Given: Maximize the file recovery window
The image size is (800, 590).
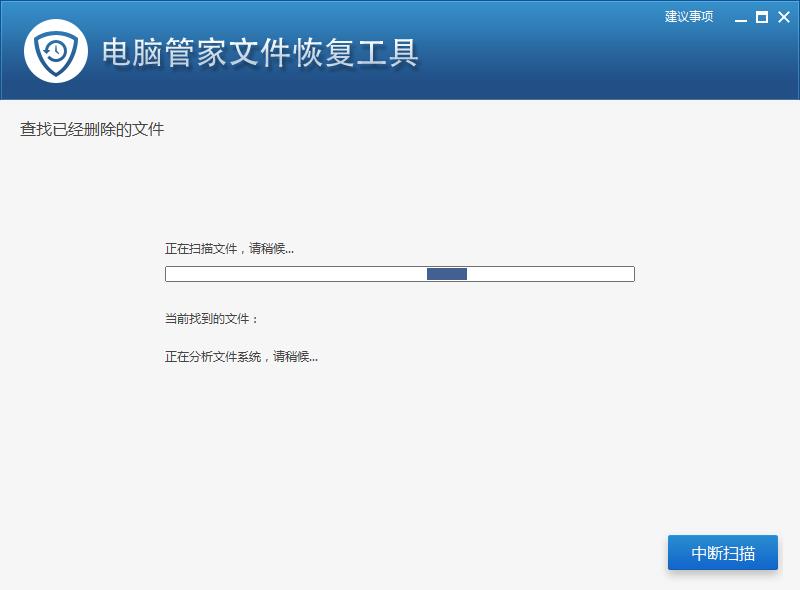Looking at the screenshot, I should pos(762,17).
